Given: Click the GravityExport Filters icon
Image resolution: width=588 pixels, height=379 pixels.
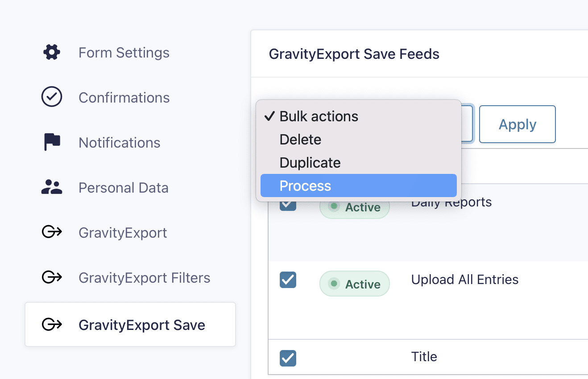Looking at the screenshot, I should coord(51,277).
